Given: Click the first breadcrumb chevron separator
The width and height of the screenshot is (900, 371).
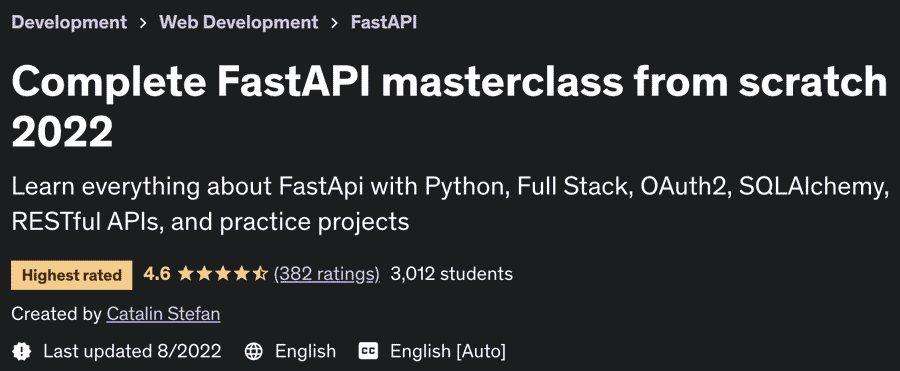Looking at the screenshot, I should (143, 23).
